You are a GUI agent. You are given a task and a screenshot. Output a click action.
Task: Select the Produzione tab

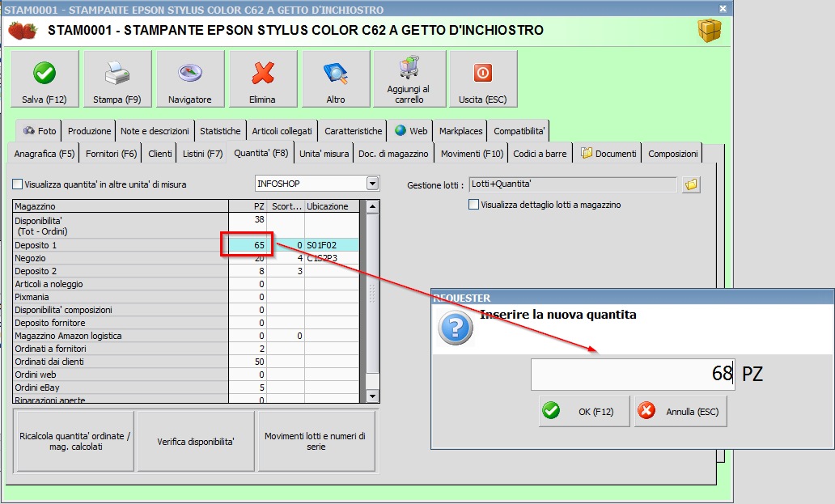click(90, 131)
